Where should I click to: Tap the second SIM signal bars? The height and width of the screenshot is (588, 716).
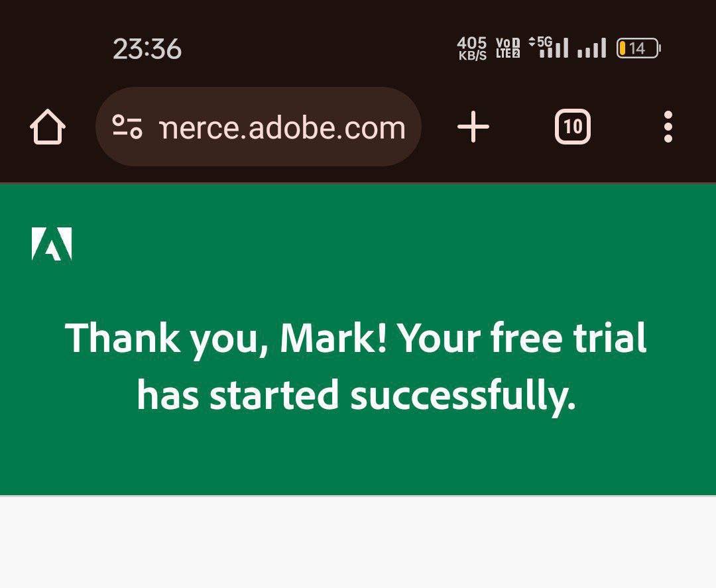(591, 48)
